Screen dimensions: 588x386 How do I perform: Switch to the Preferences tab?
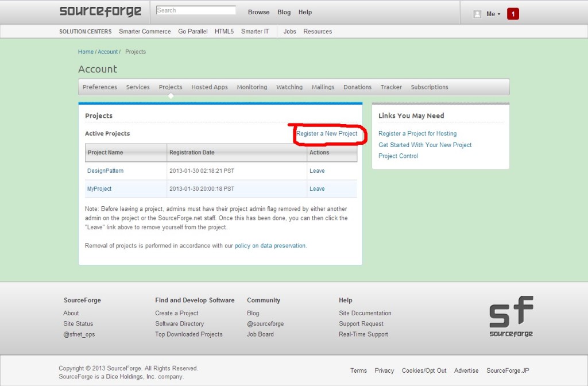(x=100, y=87)
